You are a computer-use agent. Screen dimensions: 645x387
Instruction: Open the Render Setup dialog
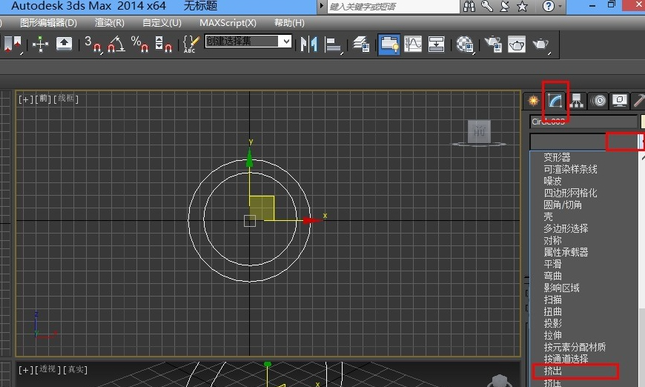click(x=492, y=44)
